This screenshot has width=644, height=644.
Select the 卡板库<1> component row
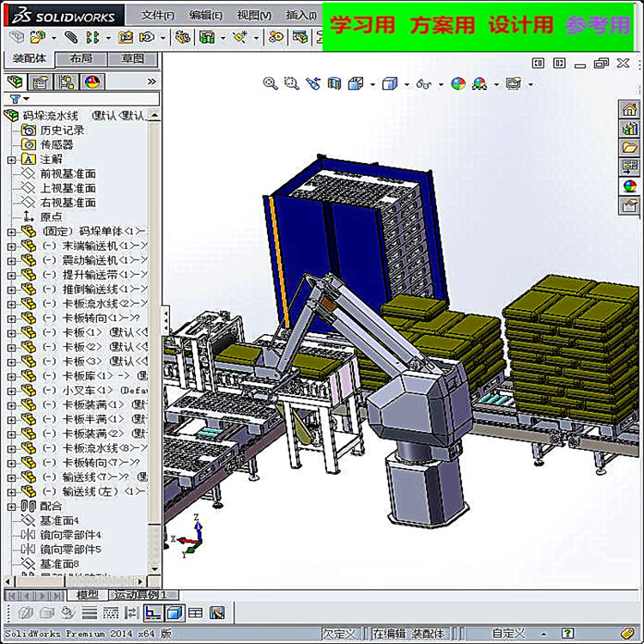coord(84,377)
